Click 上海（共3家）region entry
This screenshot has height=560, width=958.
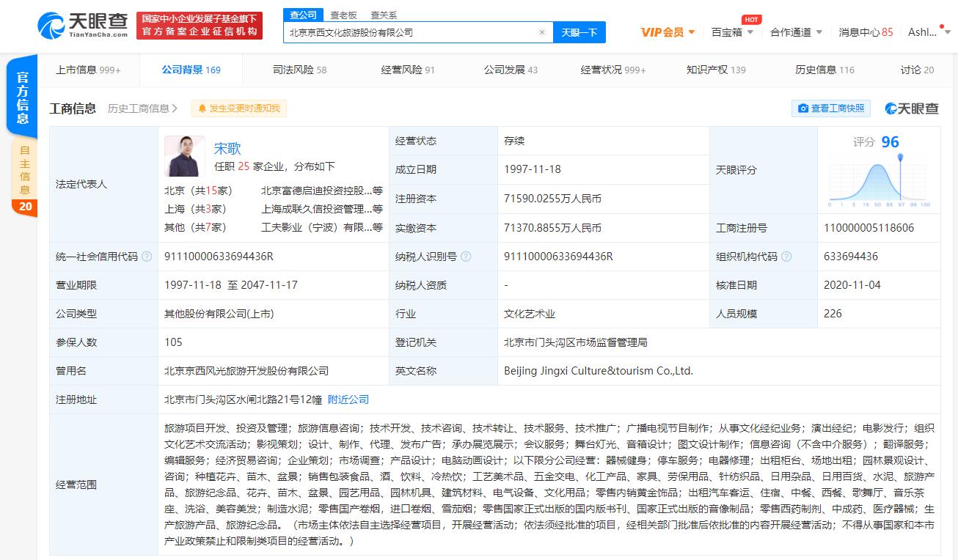[195, 209]
